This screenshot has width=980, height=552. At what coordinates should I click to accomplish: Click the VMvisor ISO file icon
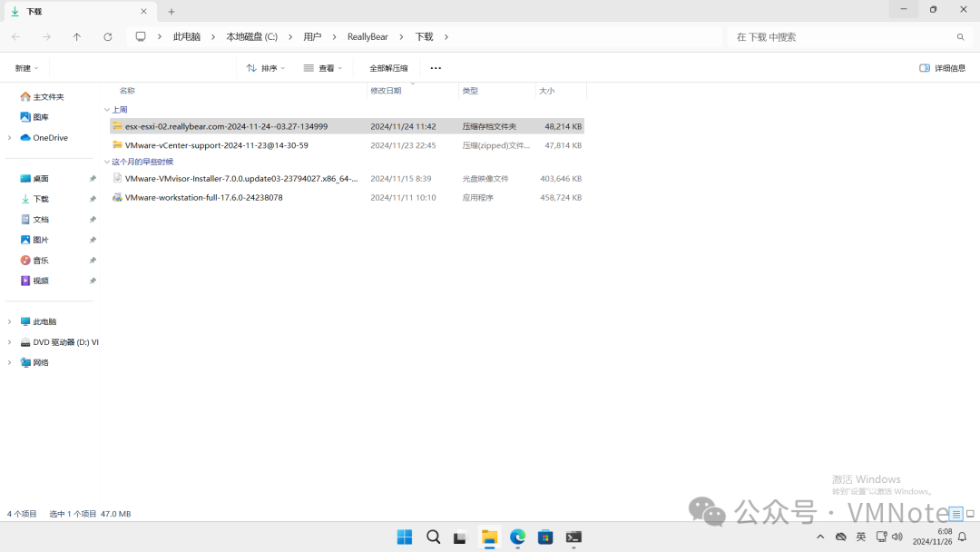[x=117, y=178]
